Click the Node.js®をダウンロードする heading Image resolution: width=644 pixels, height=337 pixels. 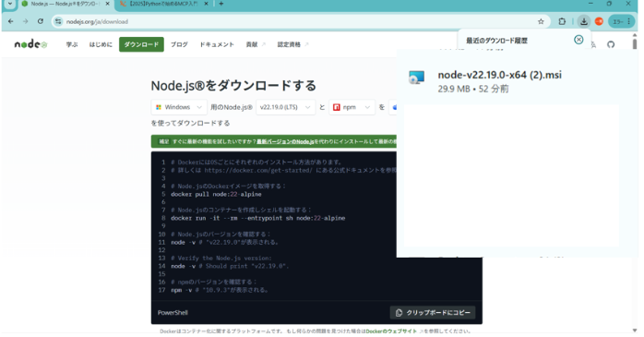[x=233, y=86]
